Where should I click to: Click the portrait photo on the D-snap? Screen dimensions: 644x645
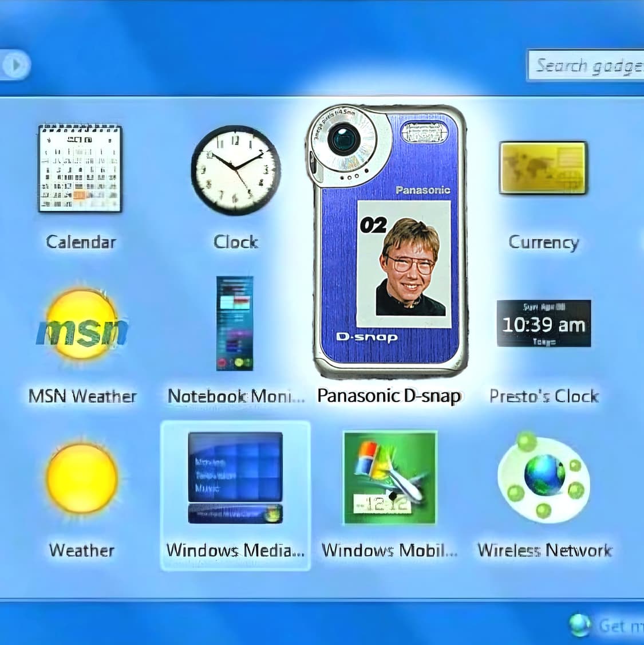[x=404, y=263]
